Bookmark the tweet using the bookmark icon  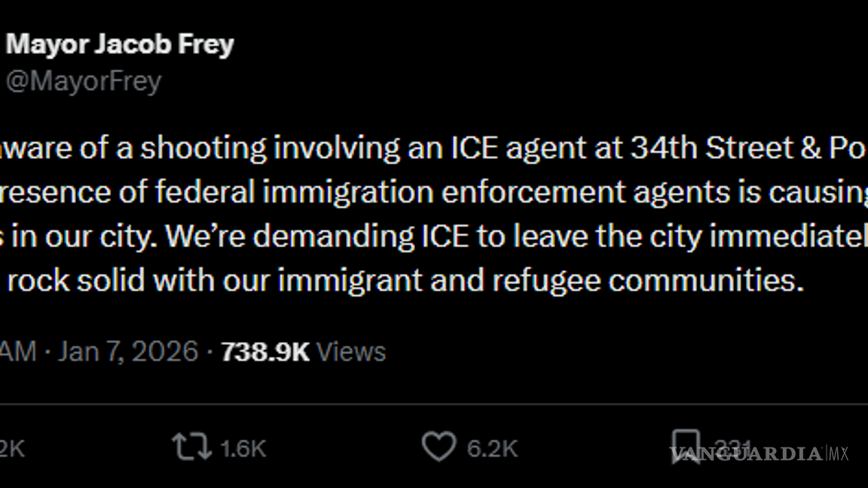pos(686,446)
